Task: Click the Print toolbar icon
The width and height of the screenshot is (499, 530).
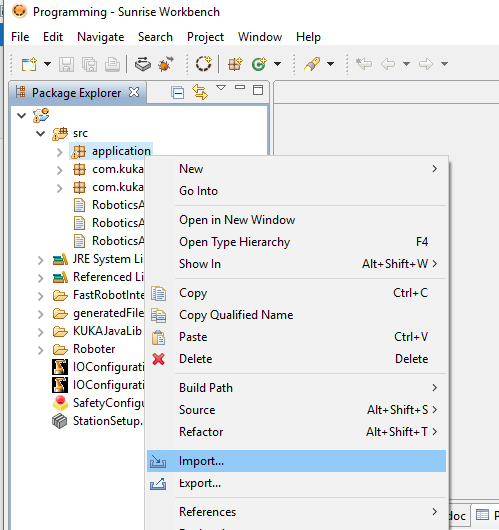Action: pyautogui.click(x=112, y=64)
